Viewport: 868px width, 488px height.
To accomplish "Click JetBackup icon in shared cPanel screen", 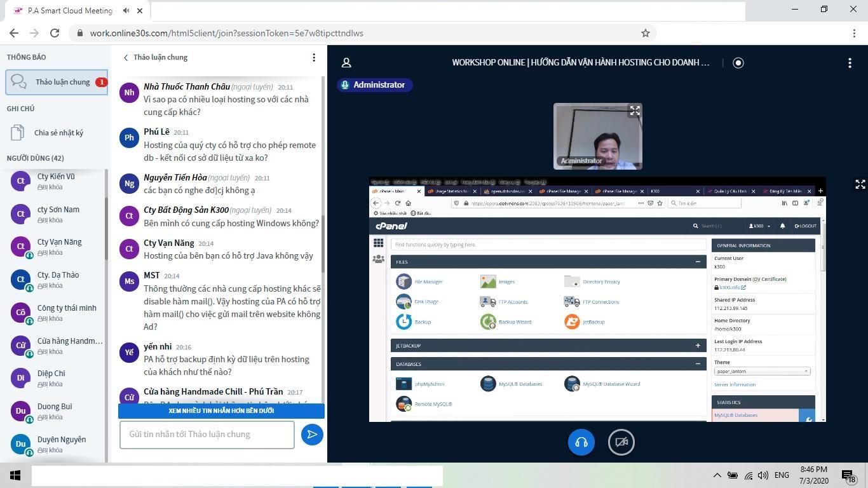I will [572, 322].
